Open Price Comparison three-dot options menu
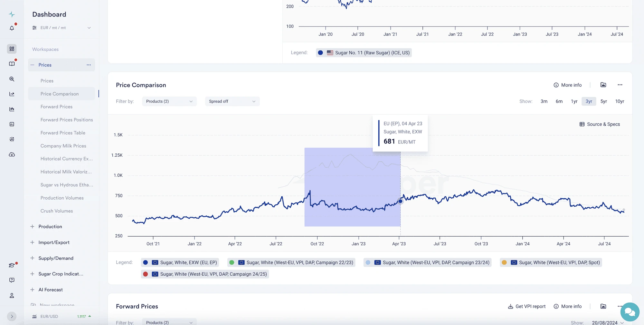 point(620,85)
